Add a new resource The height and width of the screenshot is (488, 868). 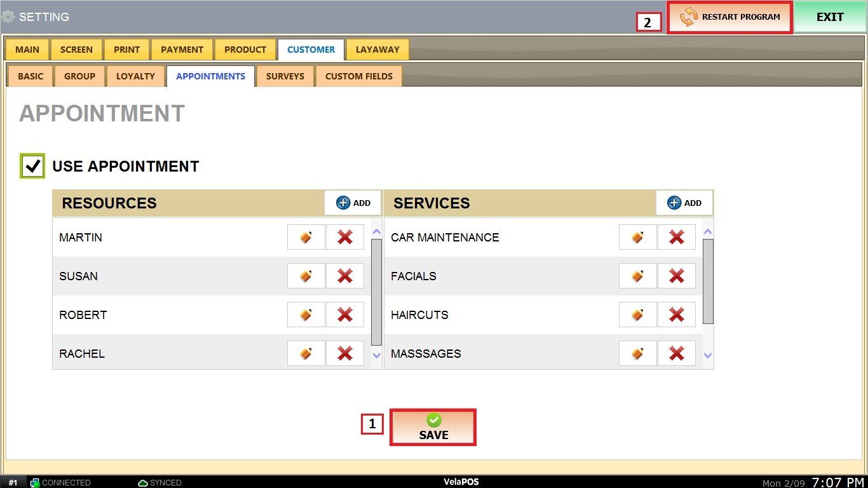[353, 203]
